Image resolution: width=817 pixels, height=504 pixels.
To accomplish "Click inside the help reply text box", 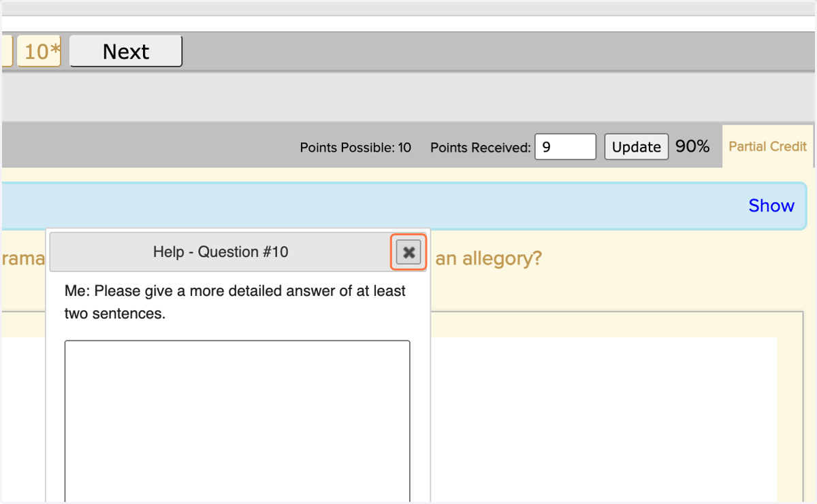I will [238, 422].
